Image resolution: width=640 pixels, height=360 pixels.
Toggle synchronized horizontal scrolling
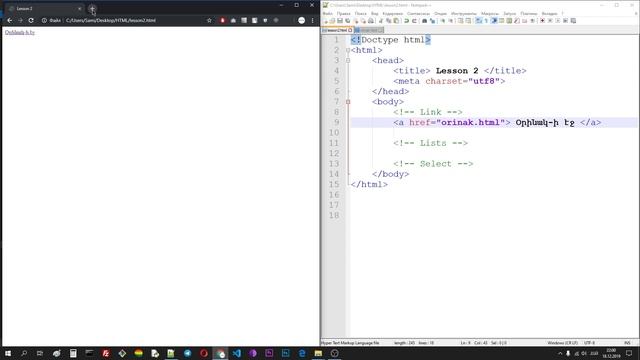468,21
